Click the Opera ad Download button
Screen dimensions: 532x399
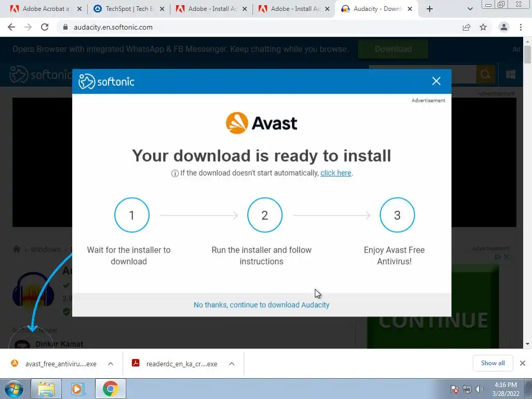(393, 49)
